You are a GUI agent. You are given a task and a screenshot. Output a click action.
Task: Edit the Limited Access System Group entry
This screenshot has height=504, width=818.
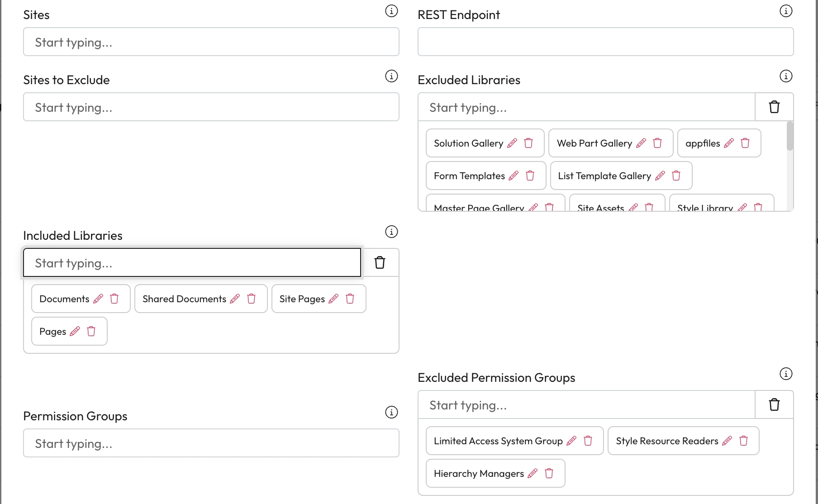(x=571, y=441)
